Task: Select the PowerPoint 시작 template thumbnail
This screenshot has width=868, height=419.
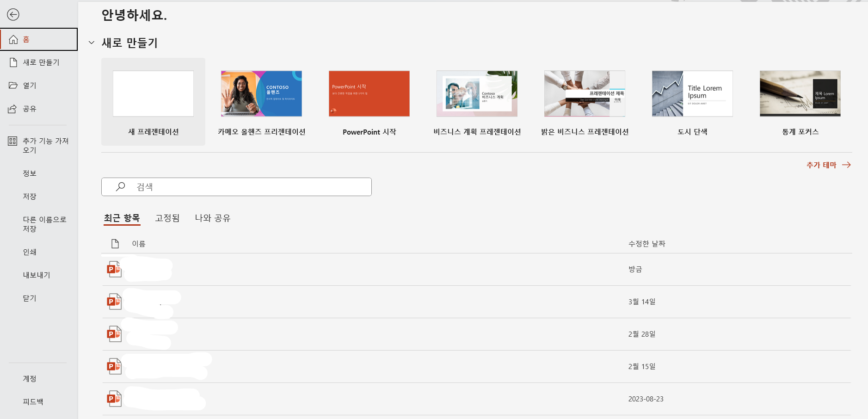Action: point(369,93)
